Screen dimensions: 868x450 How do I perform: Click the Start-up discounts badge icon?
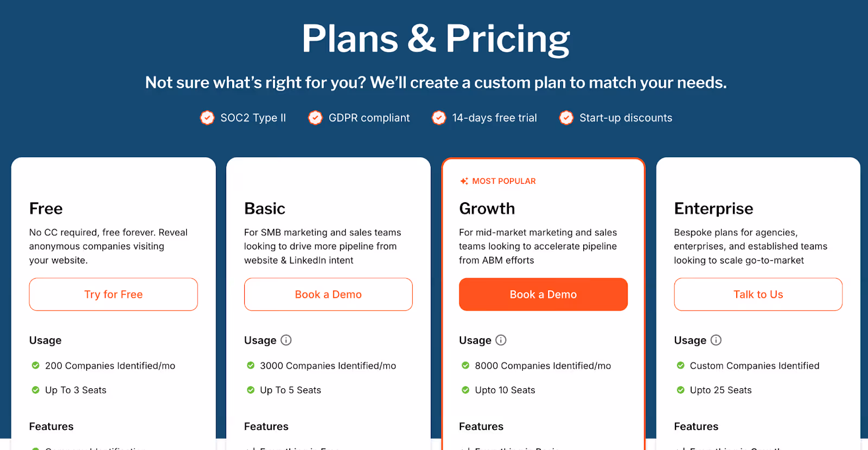click(566, 118)
